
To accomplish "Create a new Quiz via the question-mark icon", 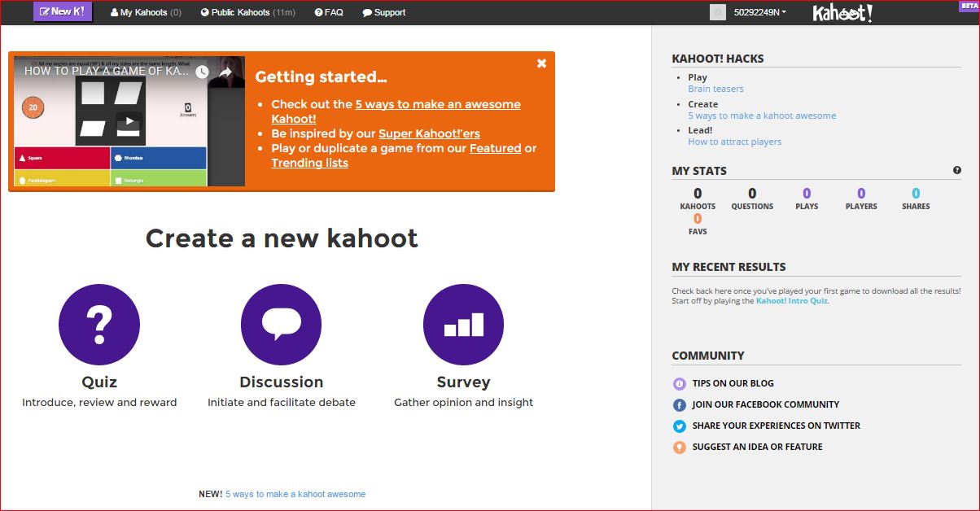I will (x=99, y=325).
